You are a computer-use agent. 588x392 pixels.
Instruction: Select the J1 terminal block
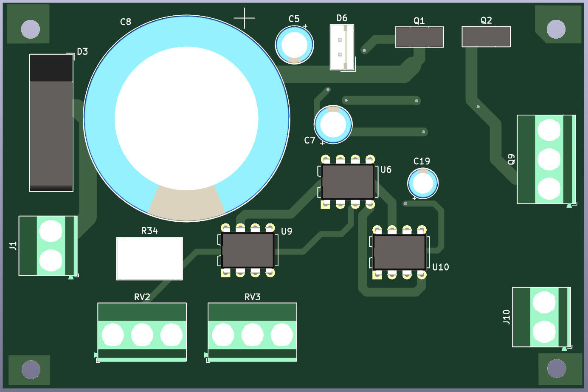[x=48, y=246]
